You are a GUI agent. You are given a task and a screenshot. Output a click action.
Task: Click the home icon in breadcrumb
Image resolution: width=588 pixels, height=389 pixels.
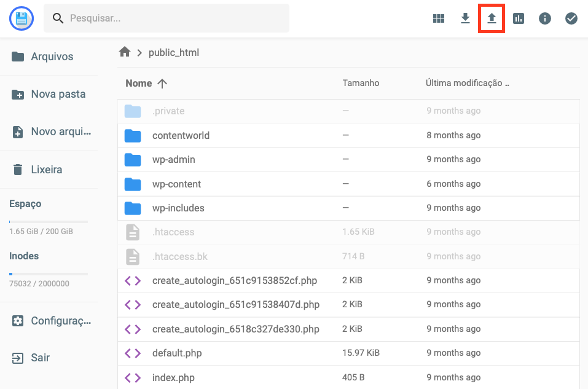[126, 52]
